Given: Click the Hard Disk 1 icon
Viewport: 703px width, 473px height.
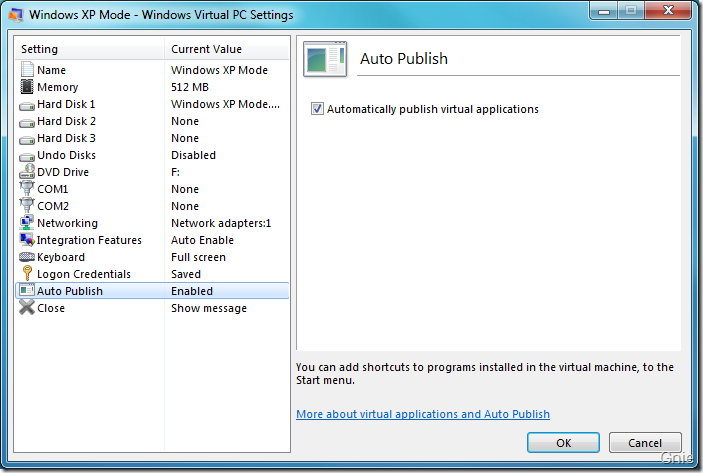Looking at the screenshot, I should (27, 104).
